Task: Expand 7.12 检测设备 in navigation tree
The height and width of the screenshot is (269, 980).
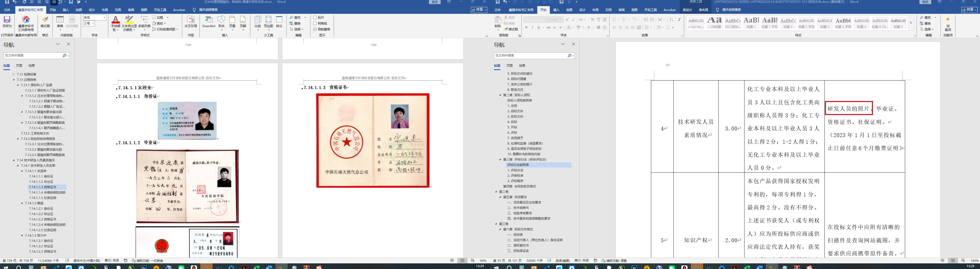Action: tap(13, 74)
